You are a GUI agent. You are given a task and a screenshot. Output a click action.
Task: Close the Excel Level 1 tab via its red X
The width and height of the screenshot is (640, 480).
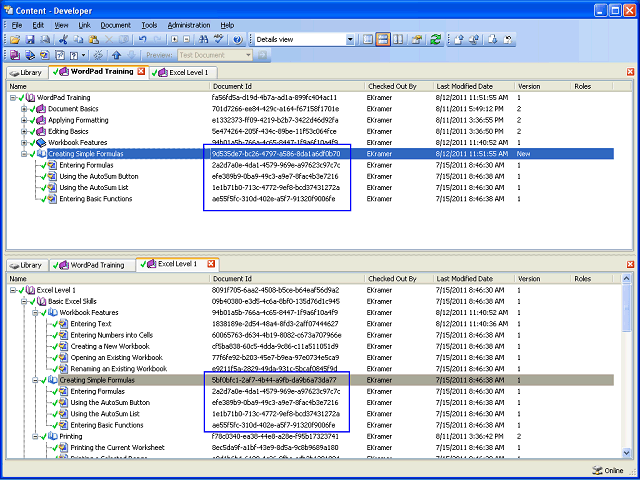click(211, 264)
